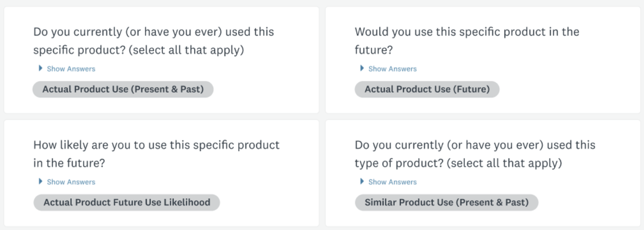Select card containing the 'Similar Product Use' tag

tap(483, 173)
